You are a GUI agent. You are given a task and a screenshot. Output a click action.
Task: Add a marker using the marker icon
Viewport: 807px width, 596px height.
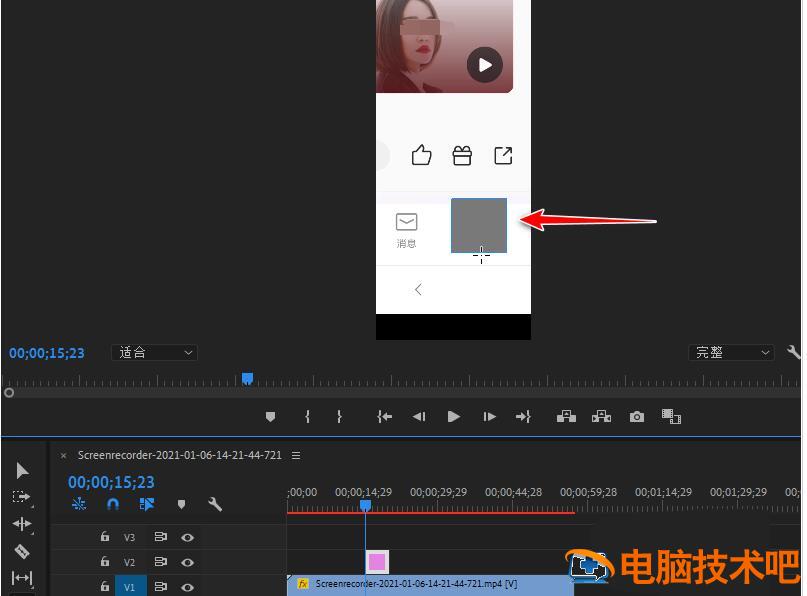click(x=269, y=417)
